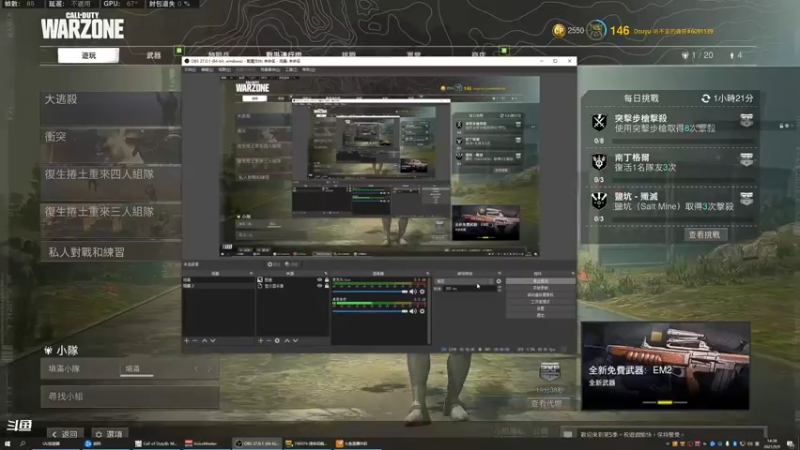Open the second mixer channel gear settings

click(x=422, y=311)
